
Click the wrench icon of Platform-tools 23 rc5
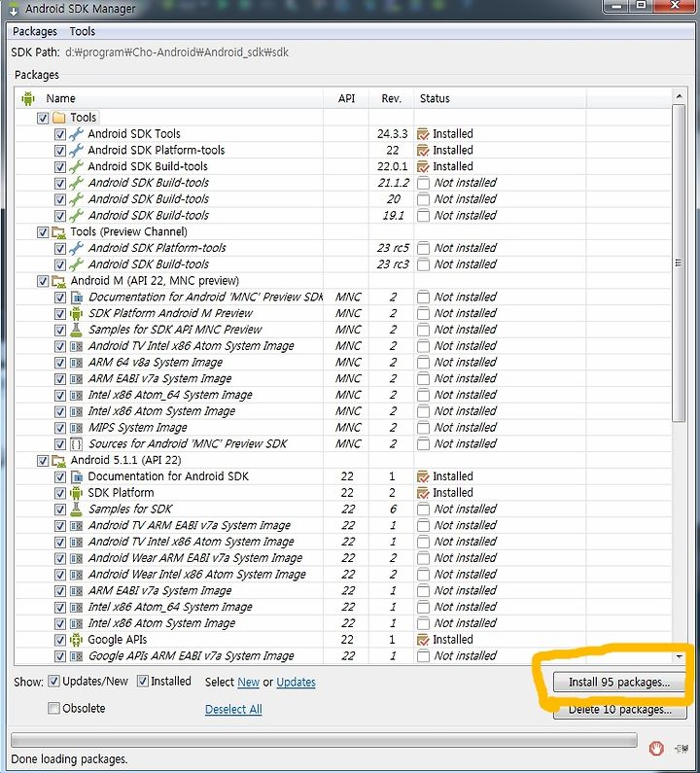tap(76, 249)
